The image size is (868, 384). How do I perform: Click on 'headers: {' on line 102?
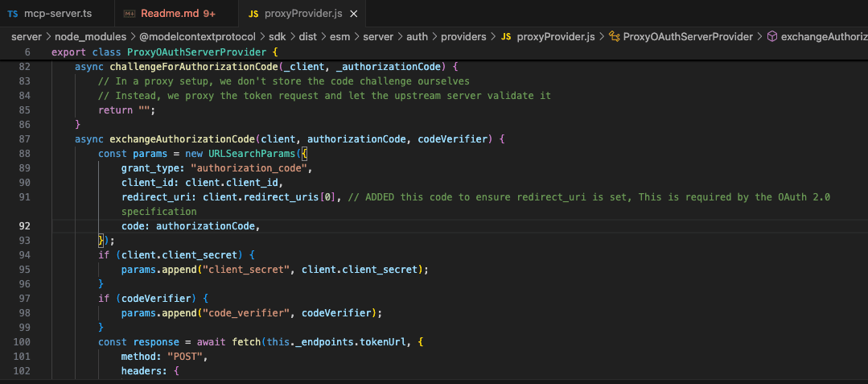pyautogui.click(x=150, y=370)
